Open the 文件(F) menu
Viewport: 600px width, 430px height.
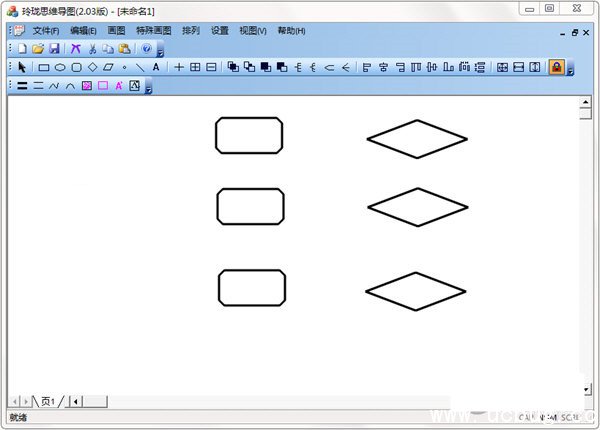[45, 31]
